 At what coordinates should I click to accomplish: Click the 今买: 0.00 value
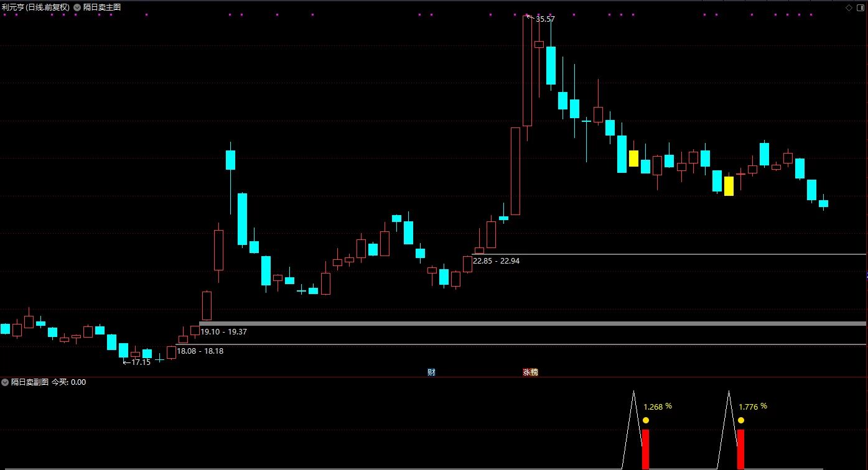tap(68, 382)
